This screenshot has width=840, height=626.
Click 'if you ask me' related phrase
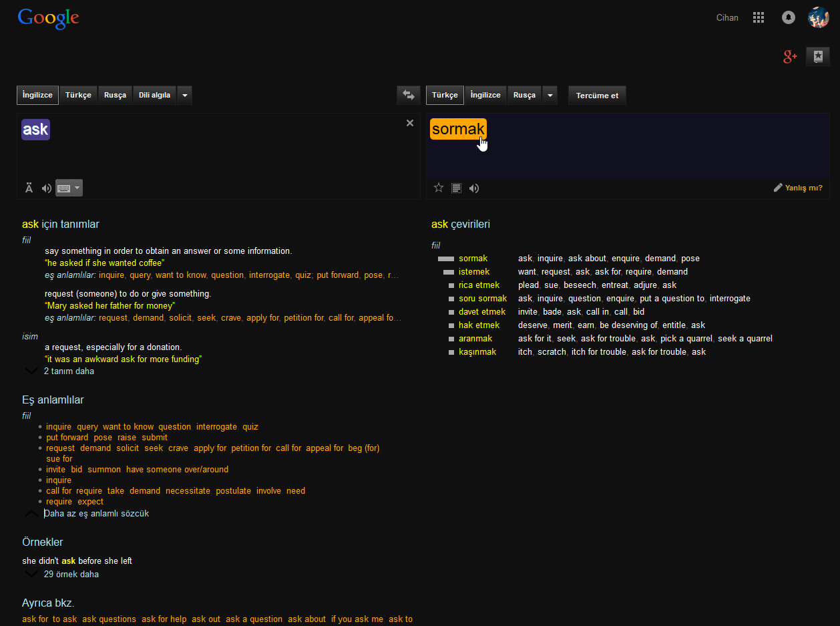point(357,619)
